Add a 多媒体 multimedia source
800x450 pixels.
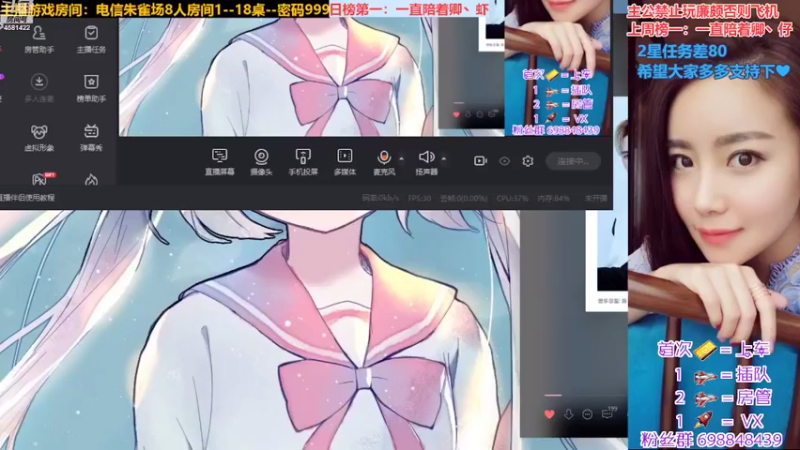pyautogui.click(x=344, y=162)
